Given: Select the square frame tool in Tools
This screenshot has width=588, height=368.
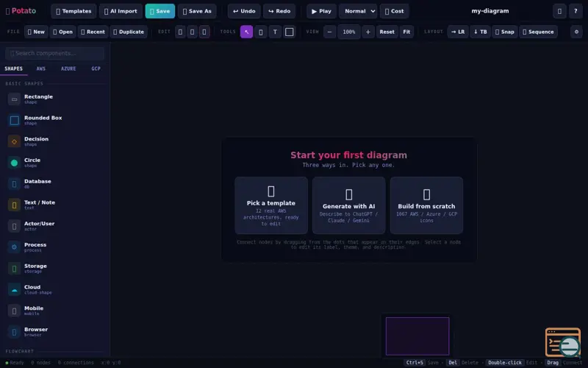Looking at the screenshot, I should pyautogui.click(x=289, y=32).
